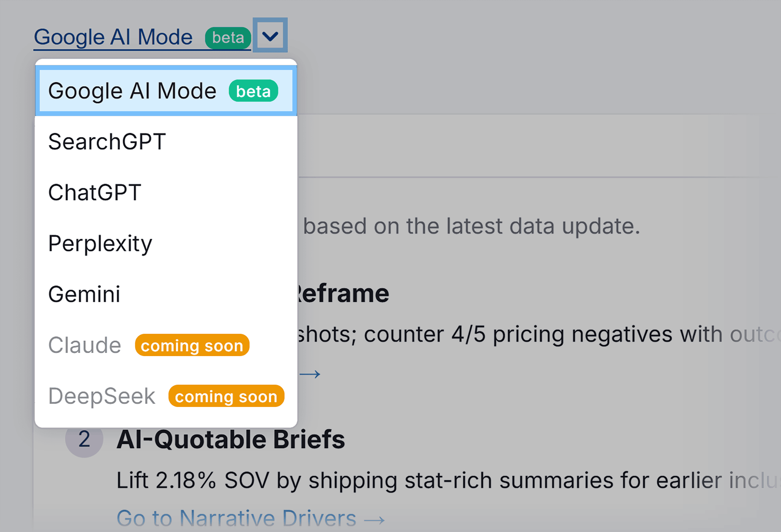Image resolution: width=781 pixels, height=532 pixels.
Task: Click the beta badge inside the dropdown list
Action: (253, 90)
